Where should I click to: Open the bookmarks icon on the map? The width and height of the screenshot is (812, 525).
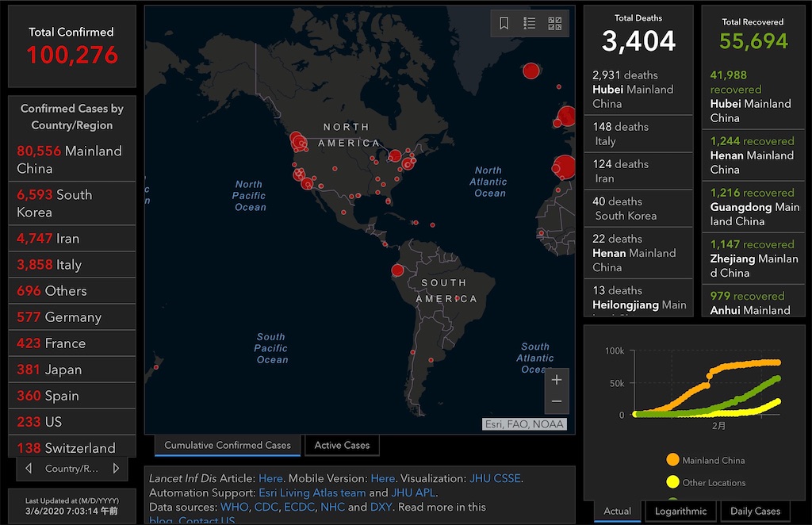click(504, 23)
